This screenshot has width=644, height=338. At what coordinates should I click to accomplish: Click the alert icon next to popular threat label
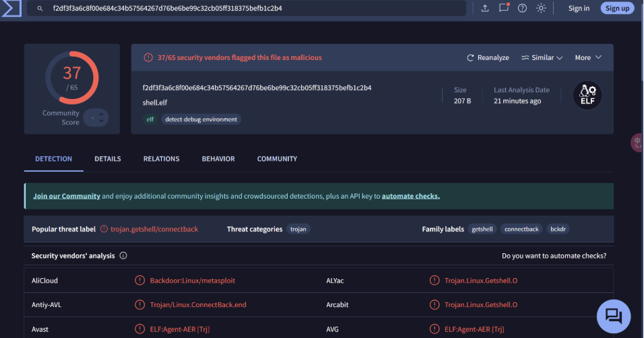104,229
